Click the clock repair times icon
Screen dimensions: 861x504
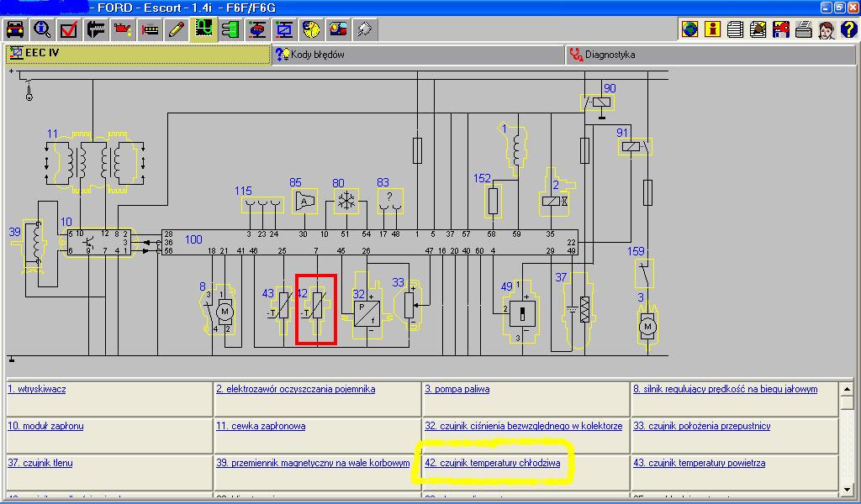click(x=311, y=30)
